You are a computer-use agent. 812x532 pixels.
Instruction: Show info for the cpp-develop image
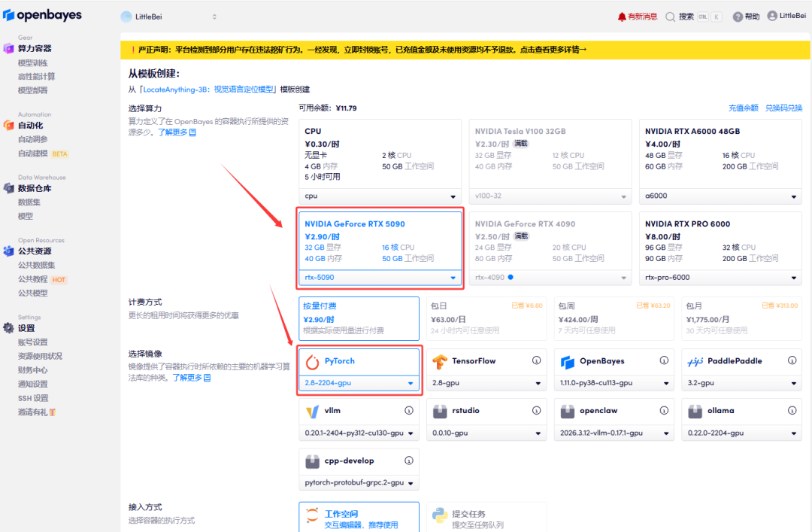point(408,461)
